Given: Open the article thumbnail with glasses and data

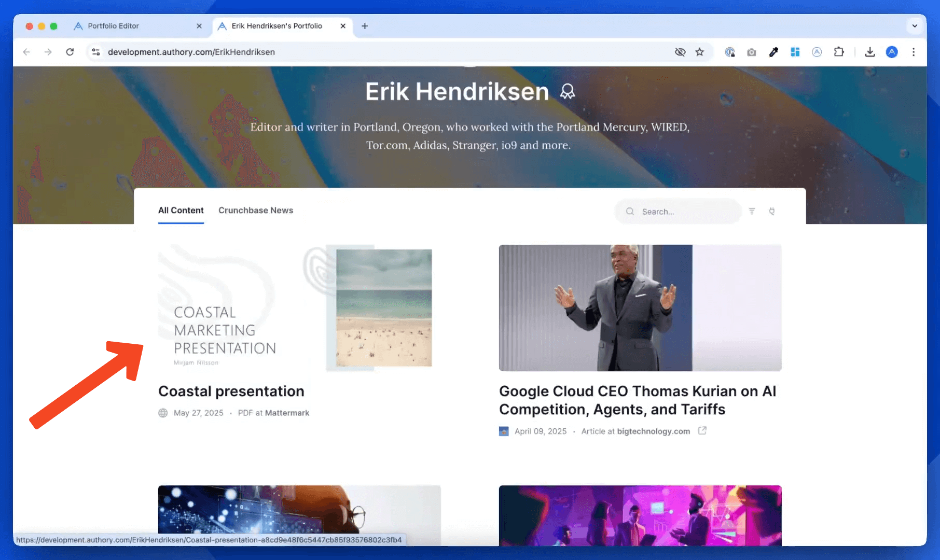Looking at the screenshot, I should point(299,515).
